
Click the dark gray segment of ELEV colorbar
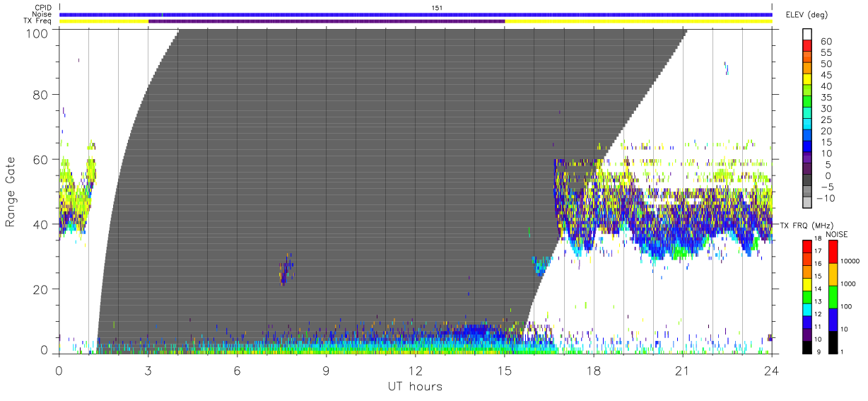click(x=808, y=180)
